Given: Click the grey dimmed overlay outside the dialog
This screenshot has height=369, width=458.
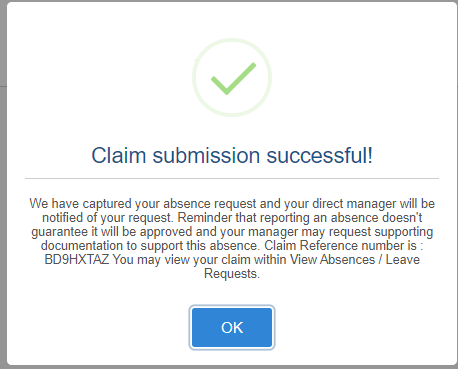Looking at the screenshot, I should point(3,200).
